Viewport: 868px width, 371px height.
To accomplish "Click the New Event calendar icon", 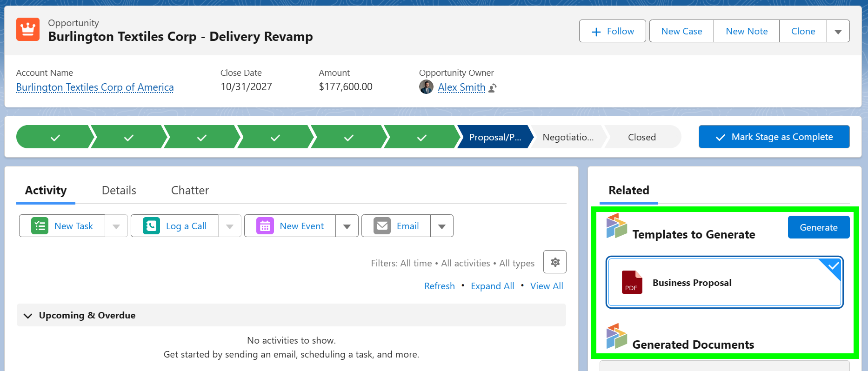I will [265, 226].
